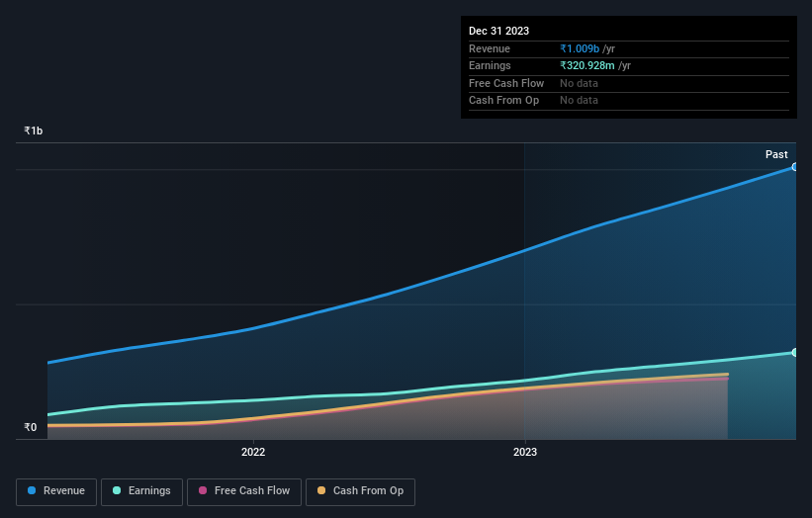
Task: Click the Free Cash Flow tooltip row label
Action: tap(506, 83)
